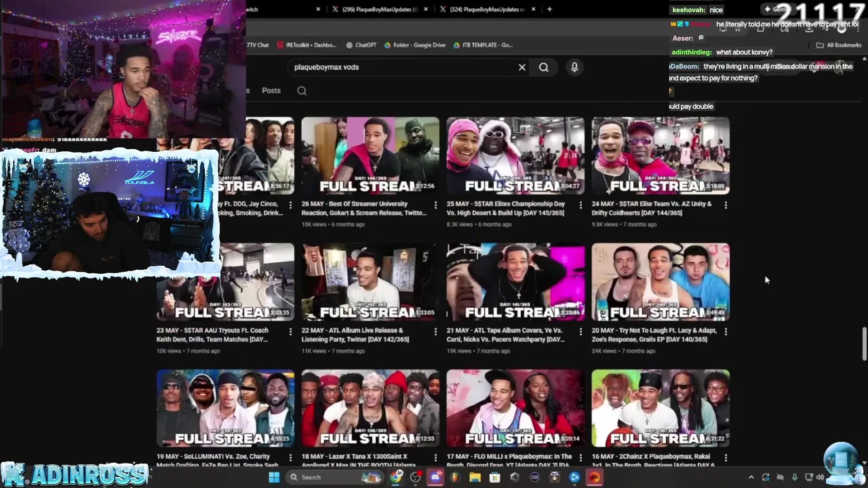Image resolution: width=868 pixels, height=488 pixels.
Task: Open options menu for 20 MAY Try Not To Laugh video
Action: (x=726, y=331)
